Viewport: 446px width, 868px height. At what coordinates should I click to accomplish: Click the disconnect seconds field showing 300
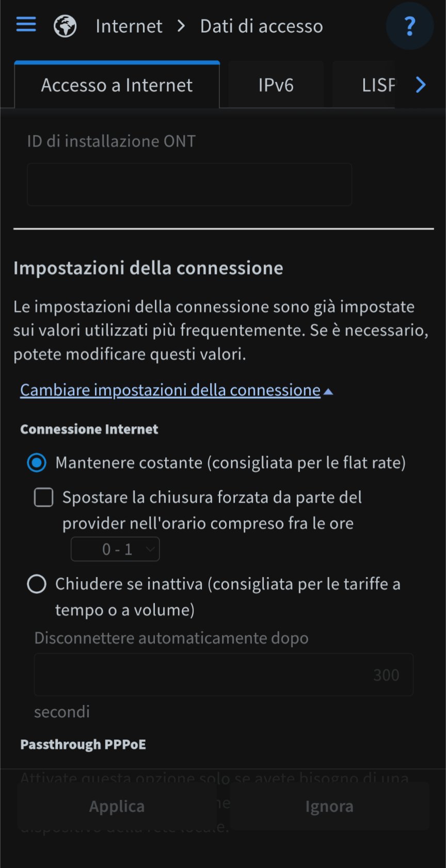224,674
